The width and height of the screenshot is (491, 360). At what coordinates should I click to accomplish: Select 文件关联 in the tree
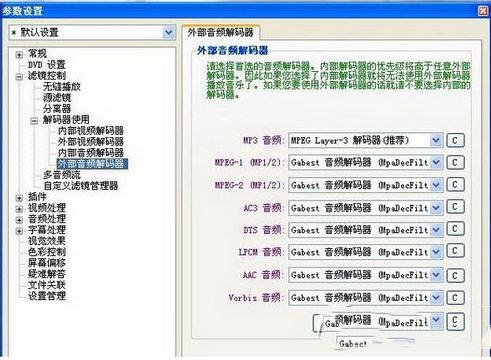pyautogui.click(x=47, y=285)
